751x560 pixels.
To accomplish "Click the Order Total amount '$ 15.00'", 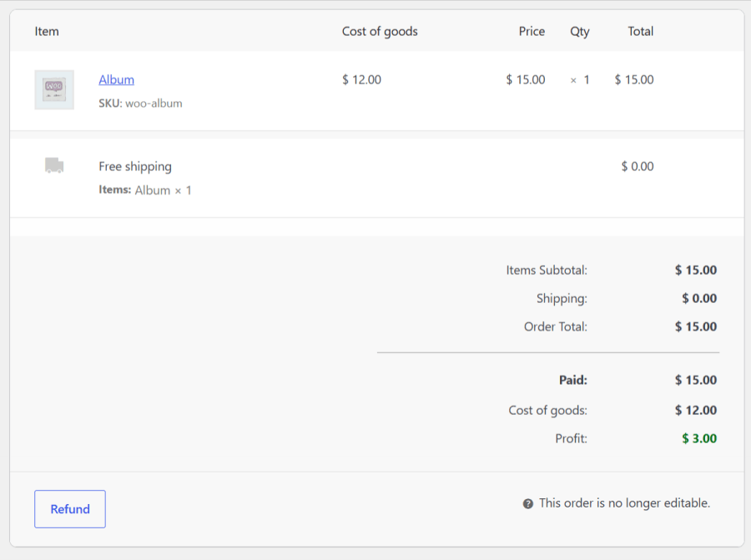I will click(x=696, y=326).
